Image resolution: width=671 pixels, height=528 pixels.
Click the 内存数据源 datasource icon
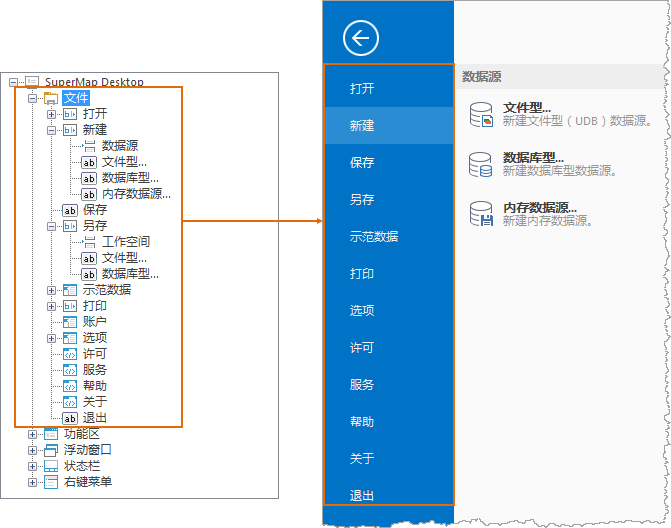pos(481,214)
